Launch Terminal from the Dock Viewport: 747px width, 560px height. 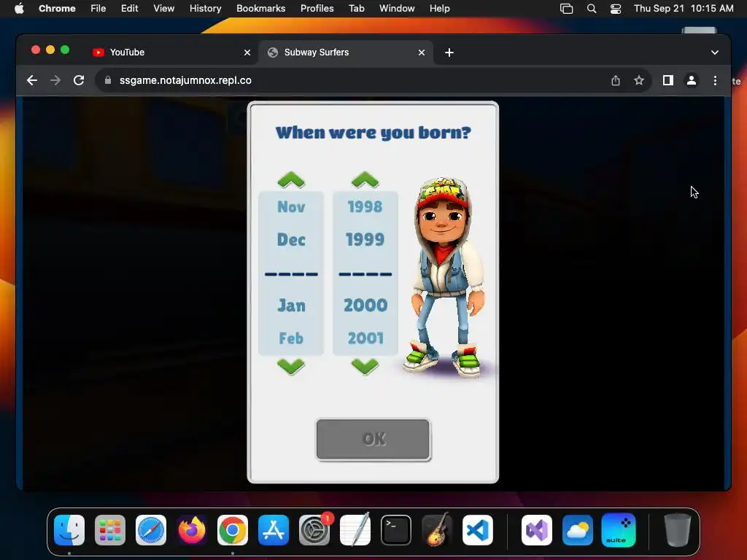[396, 530]
